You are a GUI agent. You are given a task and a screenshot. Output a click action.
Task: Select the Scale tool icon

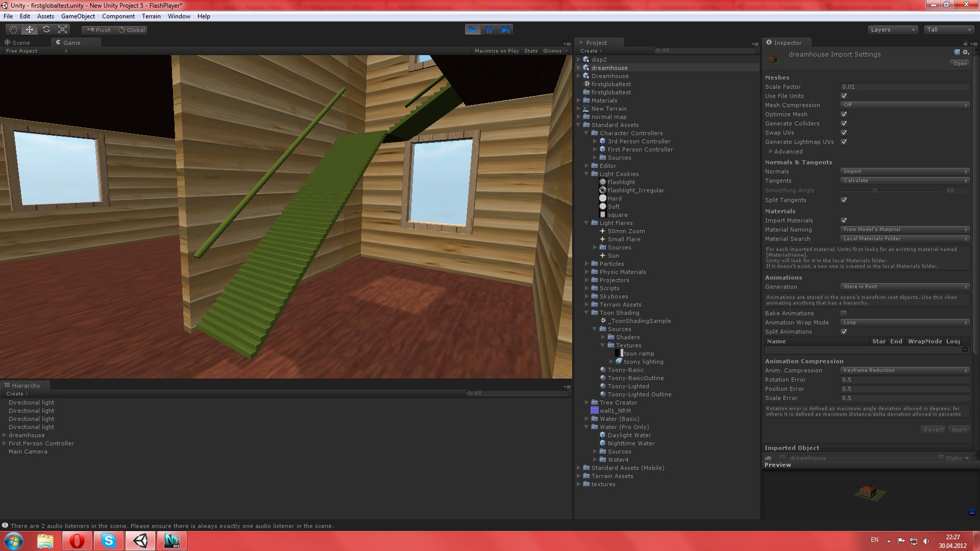click(x=63, y=30)
